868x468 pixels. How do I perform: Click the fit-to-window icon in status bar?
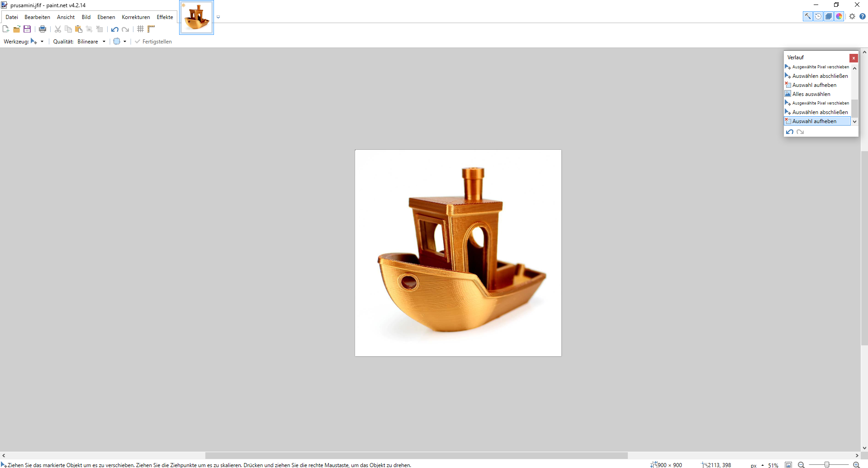(788, 465)
